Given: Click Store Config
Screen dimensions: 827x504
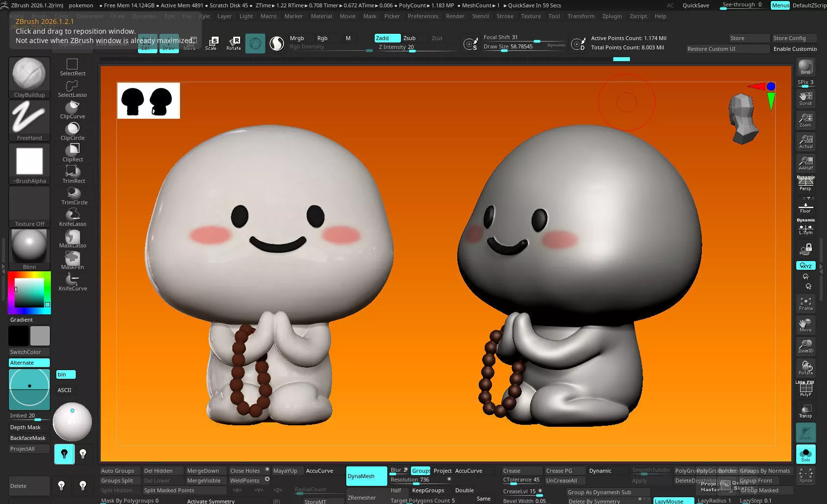Looking at the screenshot, I should 794,38.
